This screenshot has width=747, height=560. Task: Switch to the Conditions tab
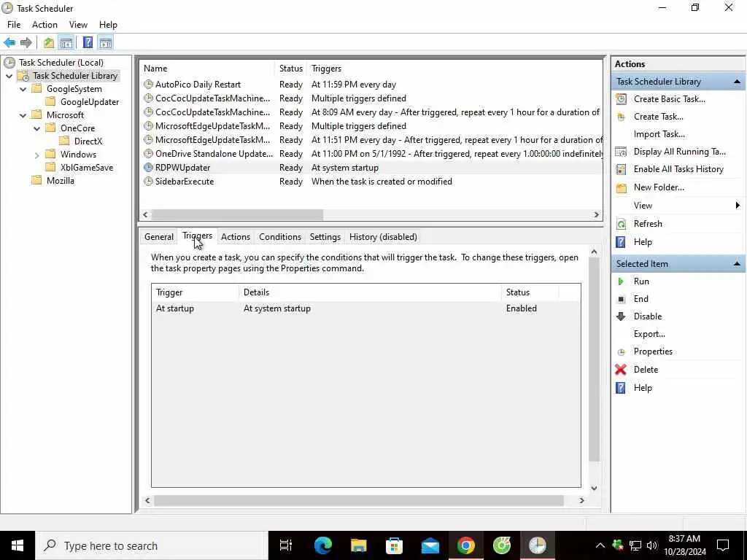coord(280,237)
